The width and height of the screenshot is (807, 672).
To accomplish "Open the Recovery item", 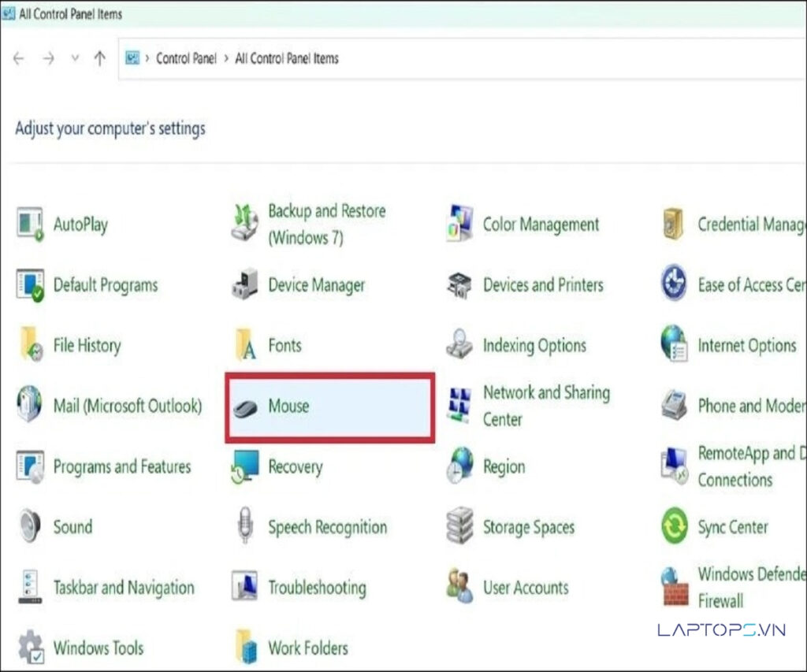I will pos(295,466).
